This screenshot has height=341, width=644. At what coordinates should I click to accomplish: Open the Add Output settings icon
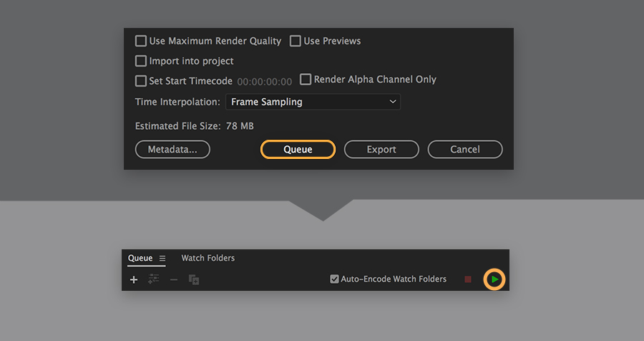pos(153,279)
